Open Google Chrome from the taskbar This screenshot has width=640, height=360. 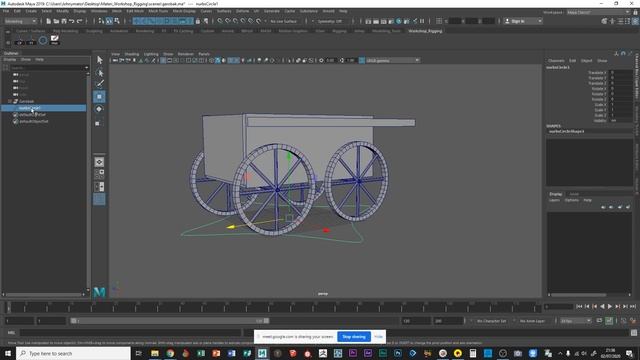pyautogui.click(x=170, y=353)
